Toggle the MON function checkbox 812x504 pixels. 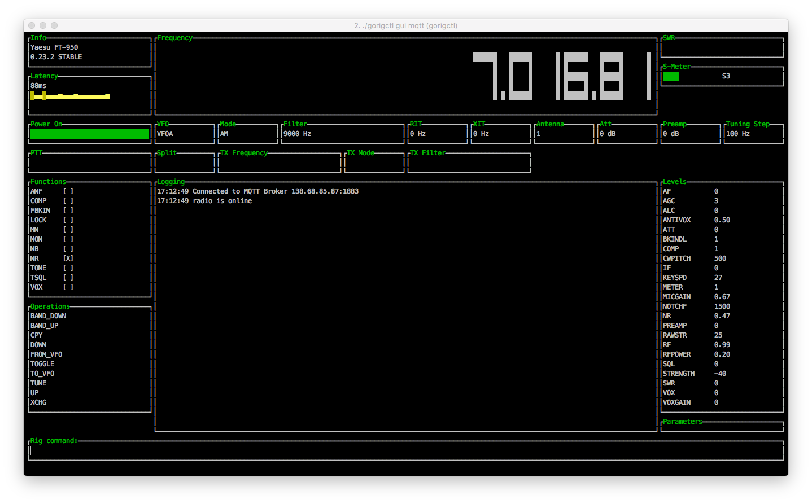(x=68, y=239)
